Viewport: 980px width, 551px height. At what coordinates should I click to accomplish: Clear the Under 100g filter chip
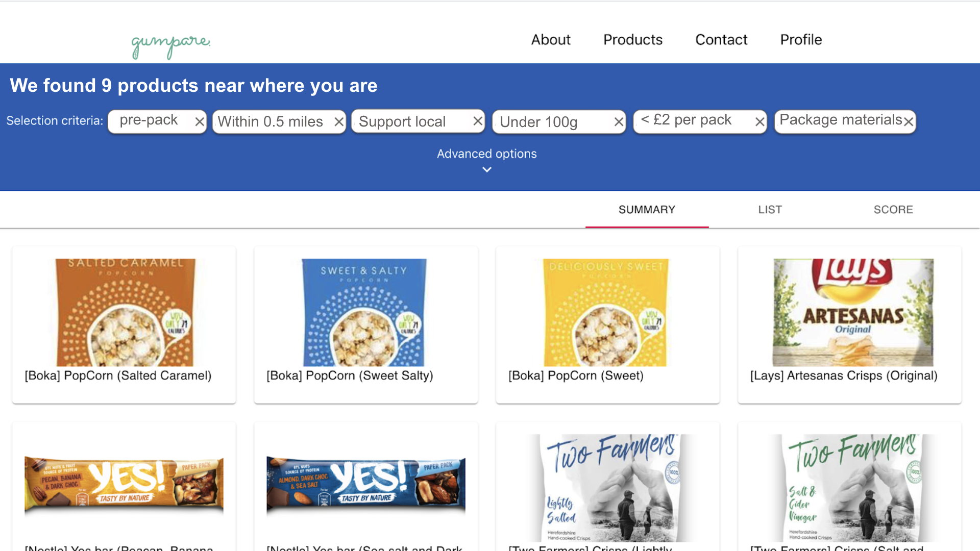pos(619,122)
